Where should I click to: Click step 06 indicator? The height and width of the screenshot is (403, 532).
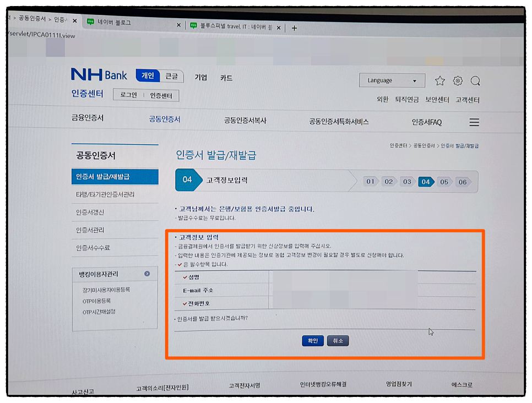coord(463,182)
